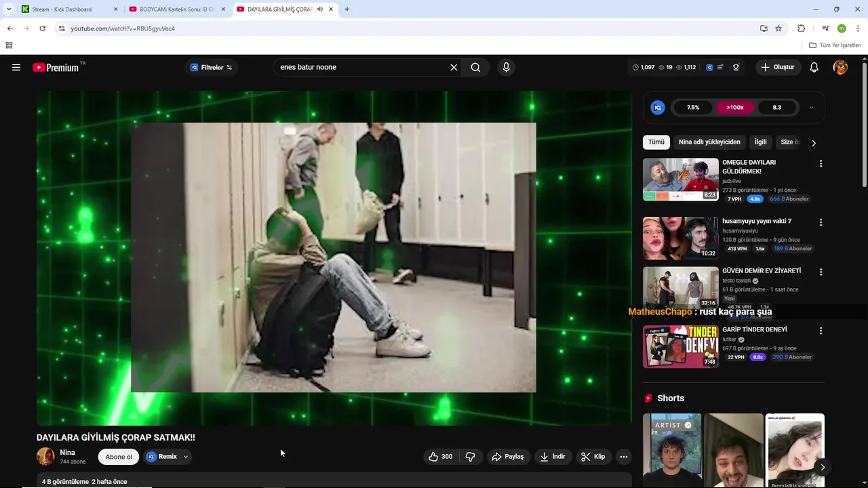Bookmark this page with the star
Screen dimensions: 868x488
pos(778,28)
